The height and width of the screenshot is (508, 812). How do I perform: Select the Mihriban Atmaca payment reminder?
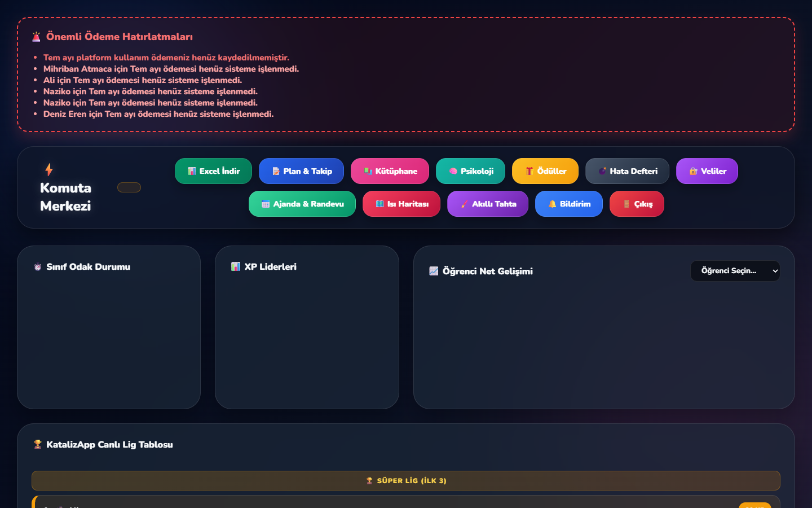tap(171, 69)
